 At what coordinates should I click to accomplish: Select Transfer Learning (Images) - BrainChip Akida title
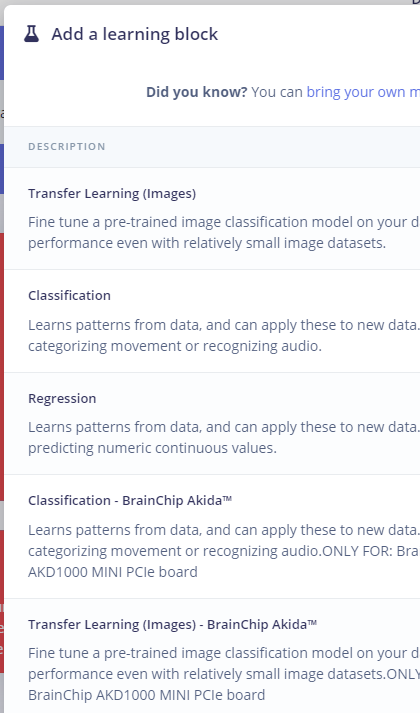(x=173, y=624)
